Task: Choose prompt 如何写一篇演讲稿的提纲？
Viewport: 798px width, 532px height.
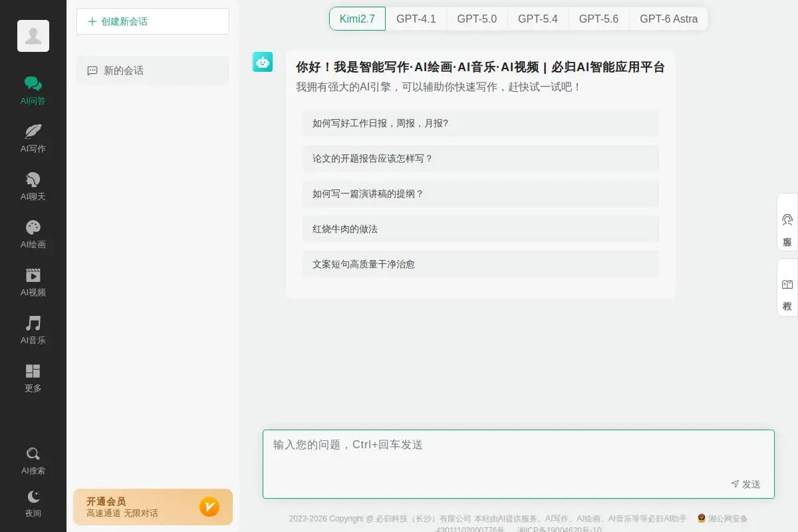Action: pos(481,194)
